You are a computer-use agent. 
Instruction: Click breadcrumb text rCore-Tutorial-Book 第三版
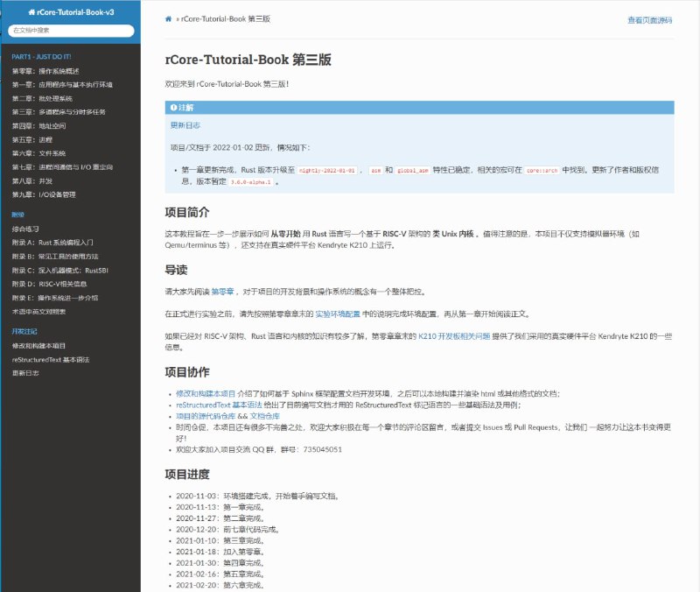point(226,18)
